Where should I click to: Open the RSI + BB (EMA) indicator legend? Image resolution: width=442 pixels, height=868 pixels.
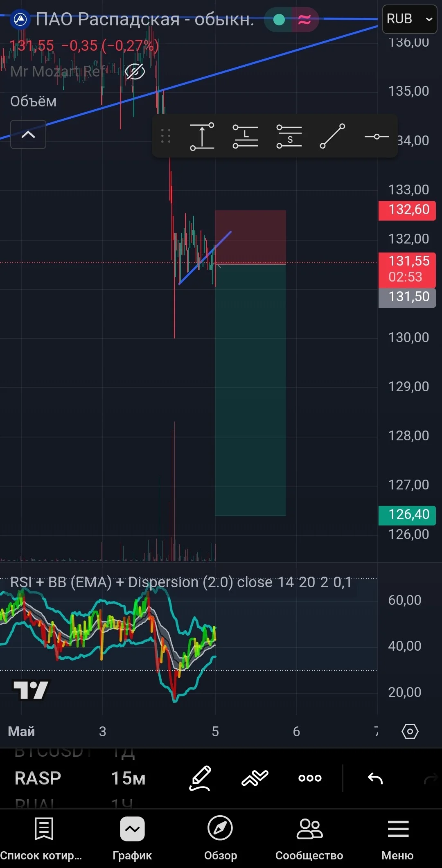pyautogui.click(x=180, y=582)
